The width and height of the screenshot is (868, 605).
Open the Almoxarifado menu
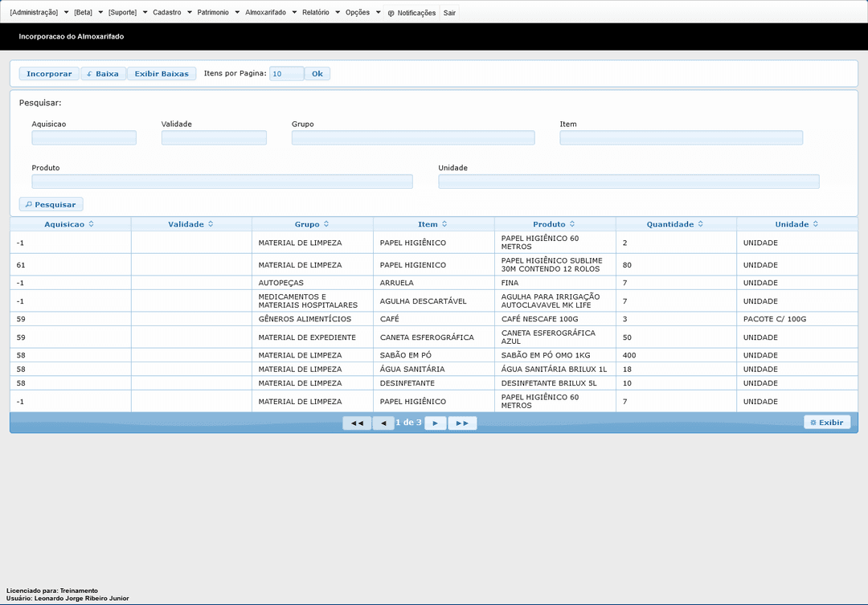point(266,12)
